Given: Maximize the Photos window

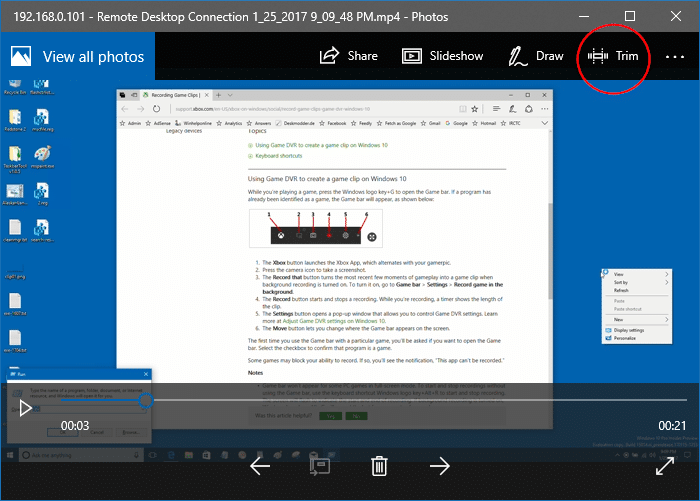Looking at the screenshot, I should (629, 16).
